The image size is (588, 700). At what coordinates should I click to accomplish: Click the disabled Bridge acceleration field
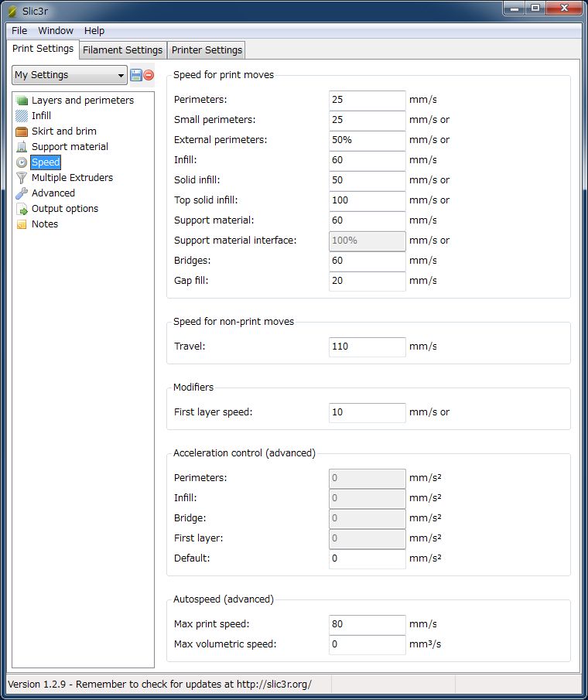point(367,518)
